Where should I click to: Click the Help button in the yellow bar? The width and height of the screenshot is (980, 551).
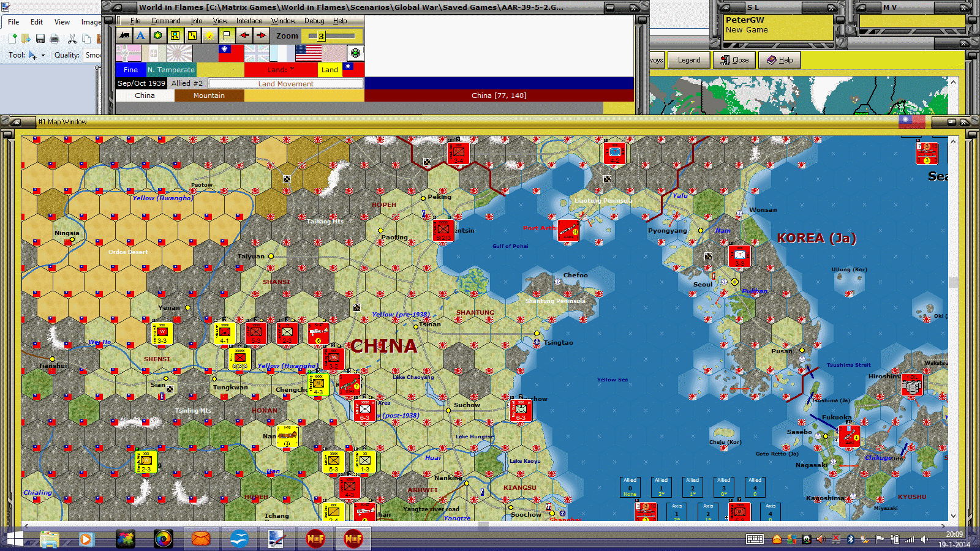click(x=780, y=60)
